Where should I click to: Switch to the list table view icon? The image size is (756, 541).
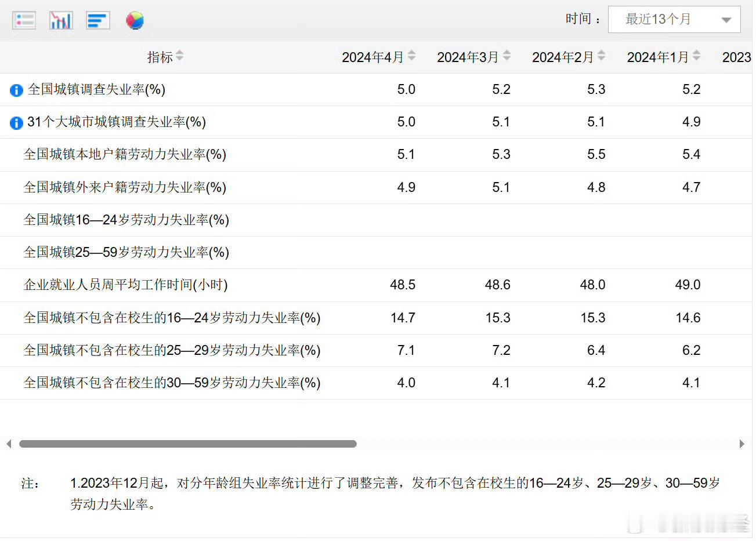pos(24,20)
